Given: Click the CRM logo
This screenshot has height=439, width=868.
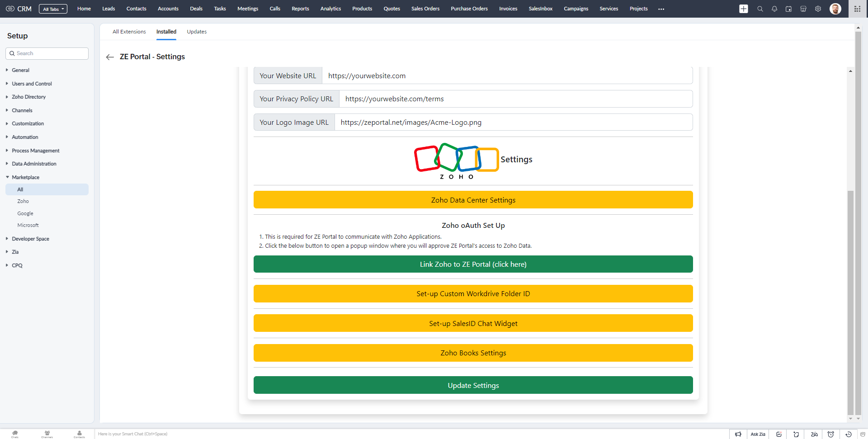Looking at the screenshot, I should (19, 9).
